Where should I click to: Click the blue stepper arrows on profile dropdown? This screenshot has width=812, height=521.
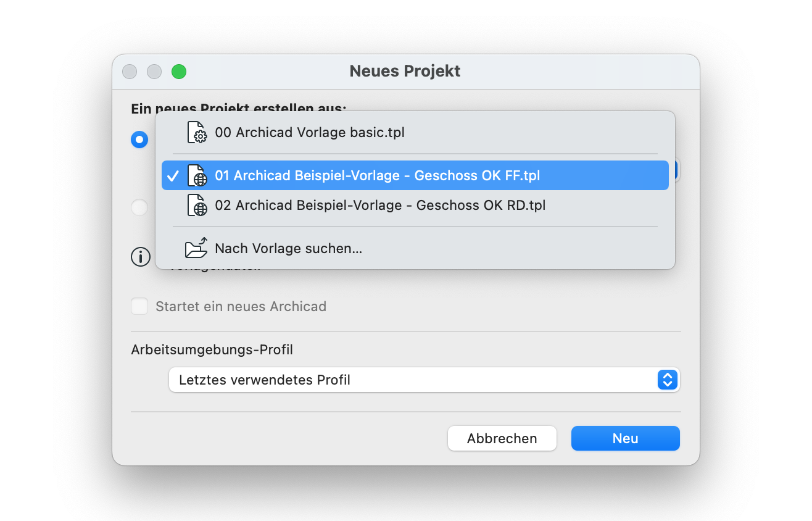(667, 380)
